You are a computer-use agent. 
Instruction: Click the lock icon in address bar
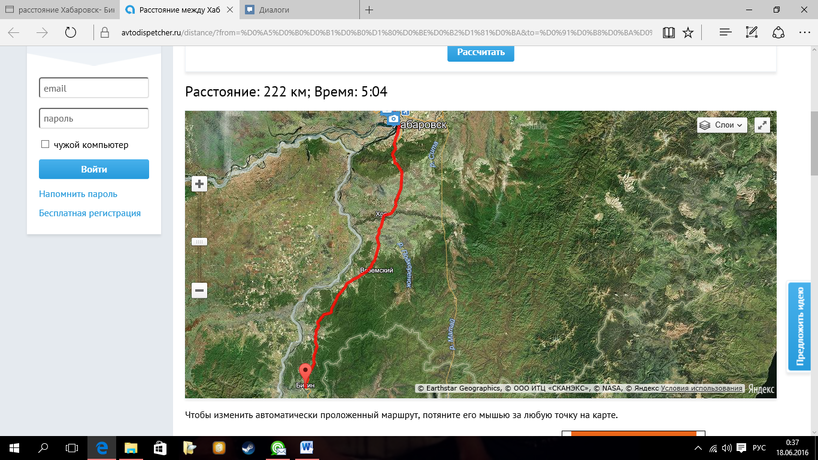coord(105,33)
